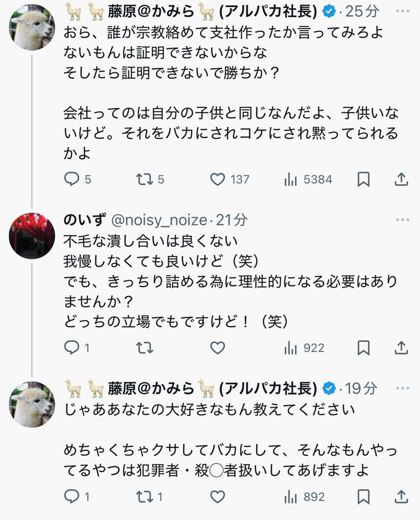
Task: Share the last tweet with 892 views
Action: pos(401,497)
